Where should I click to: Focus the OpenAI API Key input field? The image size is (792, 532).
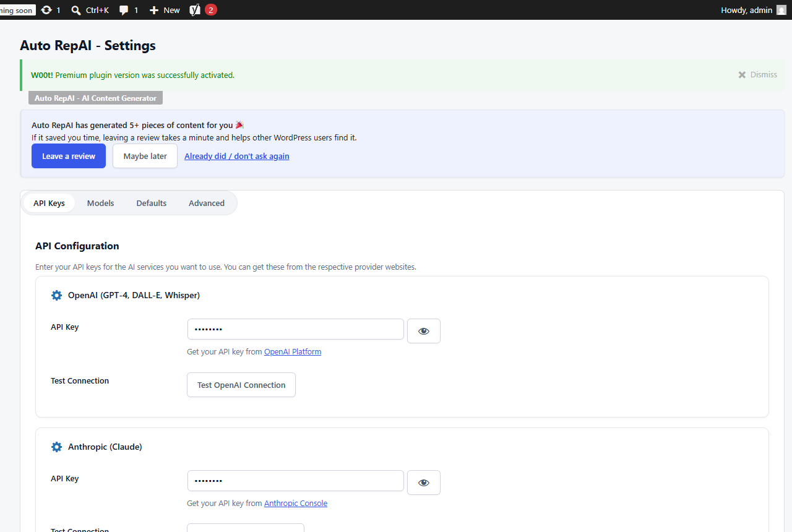coord(296,329)
